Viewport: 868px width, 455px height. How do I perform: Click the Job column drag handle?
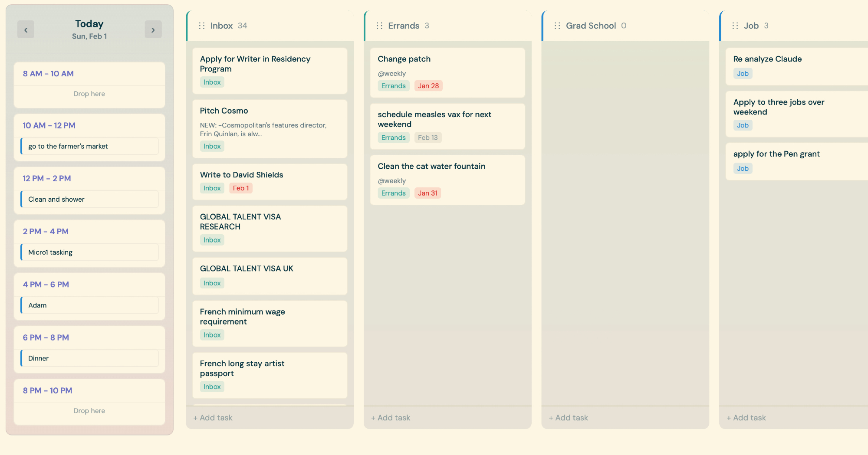click(735, 26)
